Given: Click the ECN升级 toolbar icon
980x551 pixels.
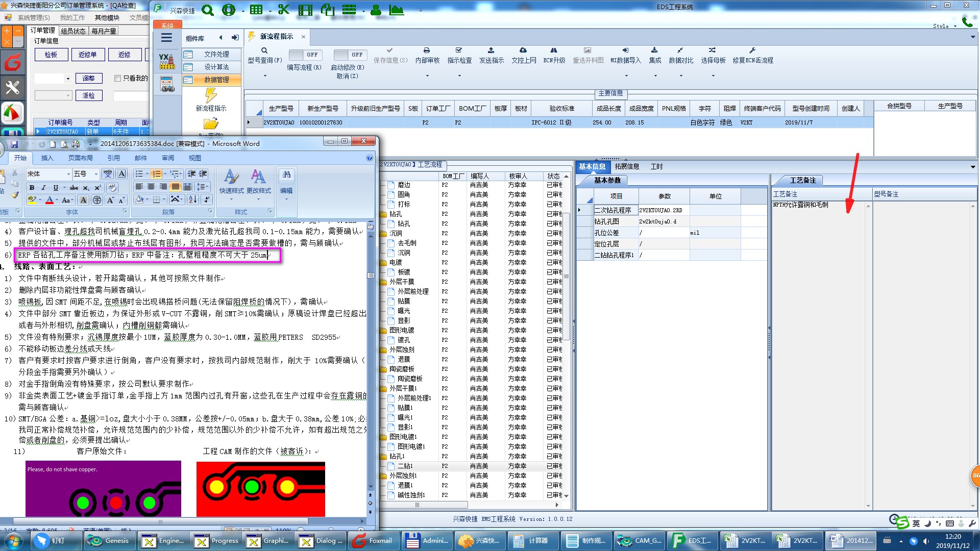Looking at the screenshot, I should pyautogui.click(x=554, y=51).
